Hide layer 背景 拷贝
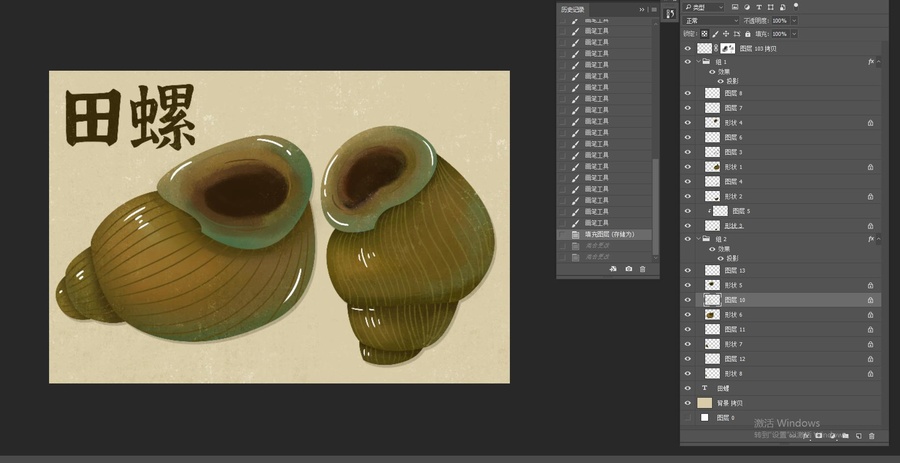The height and width of the screenshot is (463, 900). 688,403
